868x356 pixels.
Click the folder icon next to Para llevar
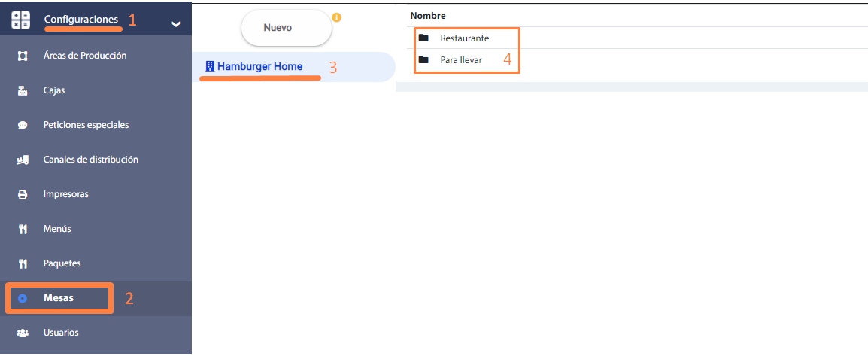coord(423,59)
